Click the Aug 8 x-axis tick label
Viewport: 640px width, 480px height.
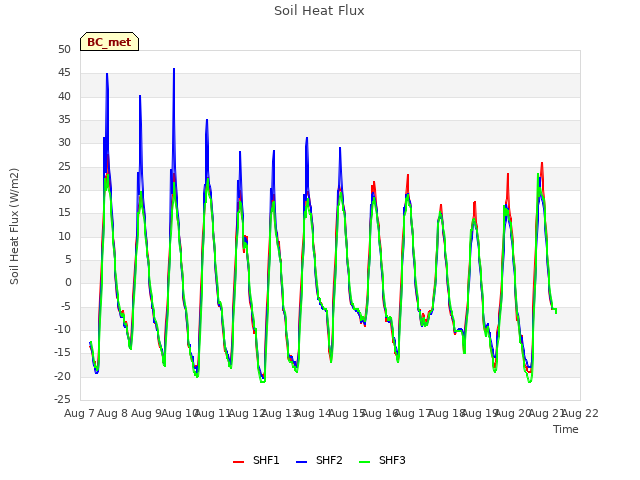coord(113,413)
